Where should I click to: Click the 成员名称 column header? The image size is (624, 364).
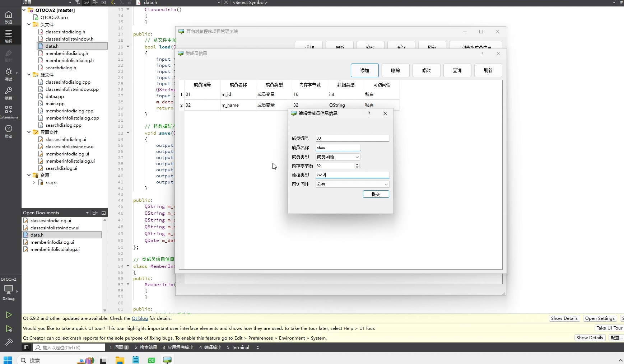238,85
